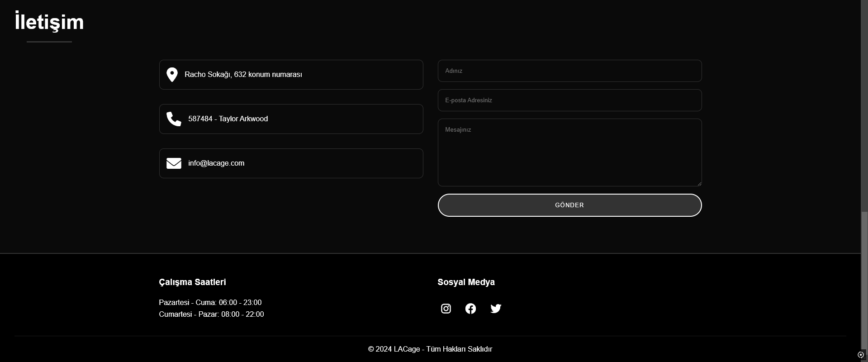Click the Sosyal Medya heading
This screenshot has width=868, height=362.
click(466, 282)
